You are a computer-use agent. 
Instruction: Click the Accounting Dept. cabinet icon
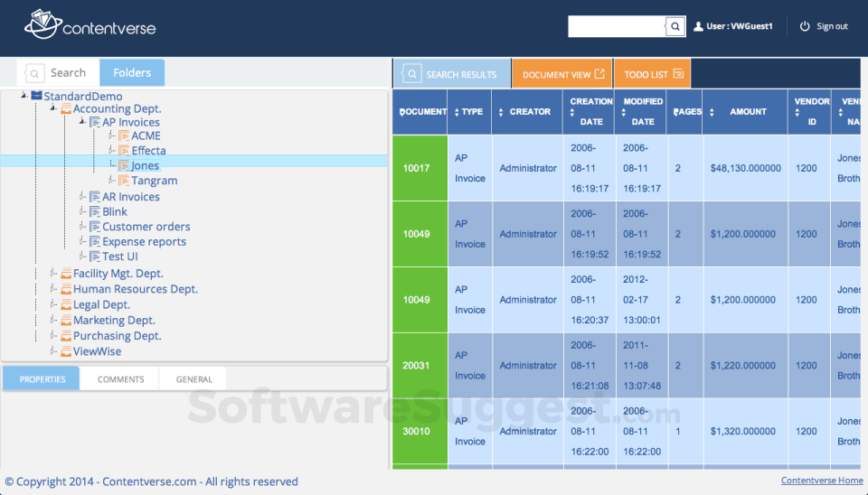click(x=66, y=108)
